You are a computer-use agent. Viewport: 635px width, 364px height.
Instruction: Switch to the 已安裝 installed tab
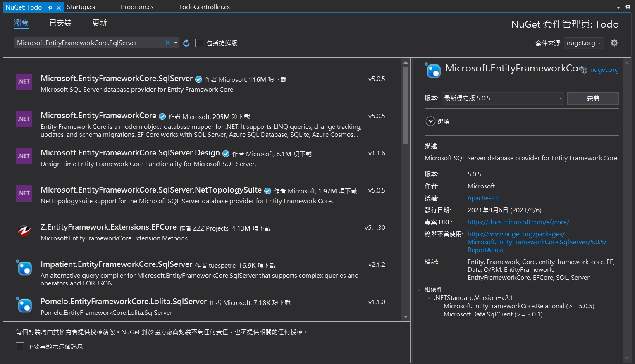tap(60, 23)
